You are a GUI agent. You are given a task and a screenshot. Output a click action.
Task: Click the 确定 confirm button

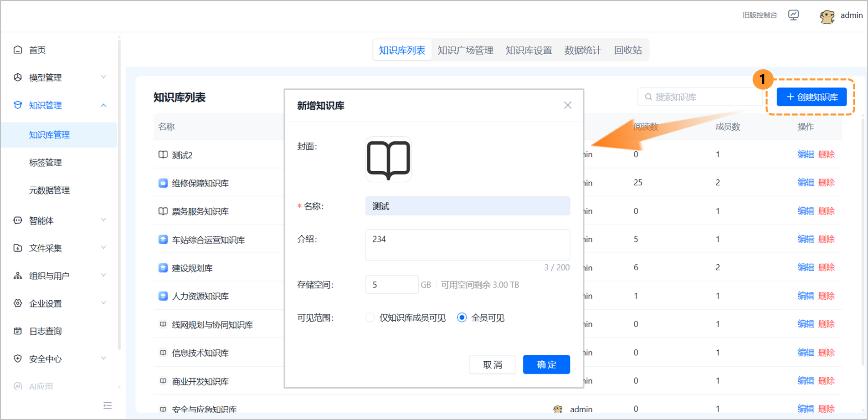pyautogui.click(x=546, y=364)
